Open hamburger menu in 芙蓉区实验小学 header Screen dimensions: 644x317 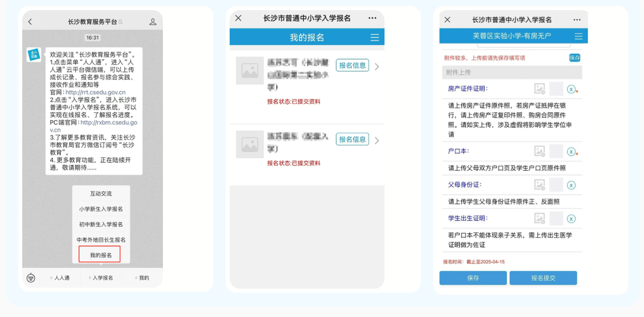point(577,36)
